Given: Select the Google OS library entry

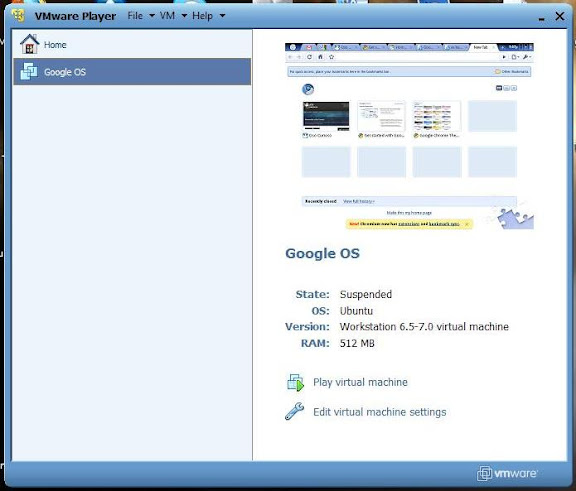Looking at the screenshot, I should pos(132,71).
